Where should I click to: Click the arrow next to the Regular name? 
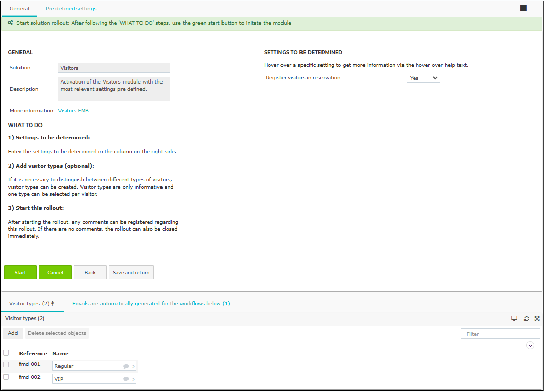click(134, 366)
